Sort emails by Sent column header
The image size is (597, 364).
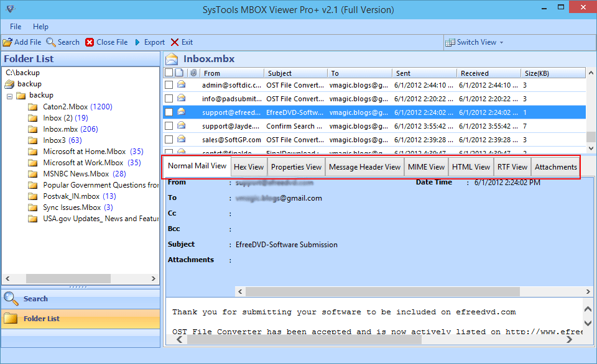click(425, 73)
